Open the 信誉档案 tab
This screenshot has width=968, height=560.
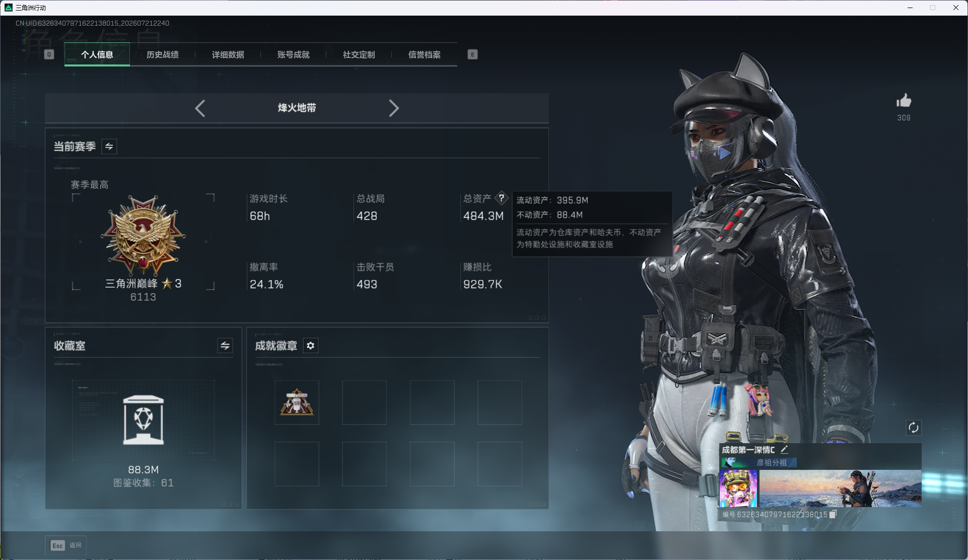point(425,54)
